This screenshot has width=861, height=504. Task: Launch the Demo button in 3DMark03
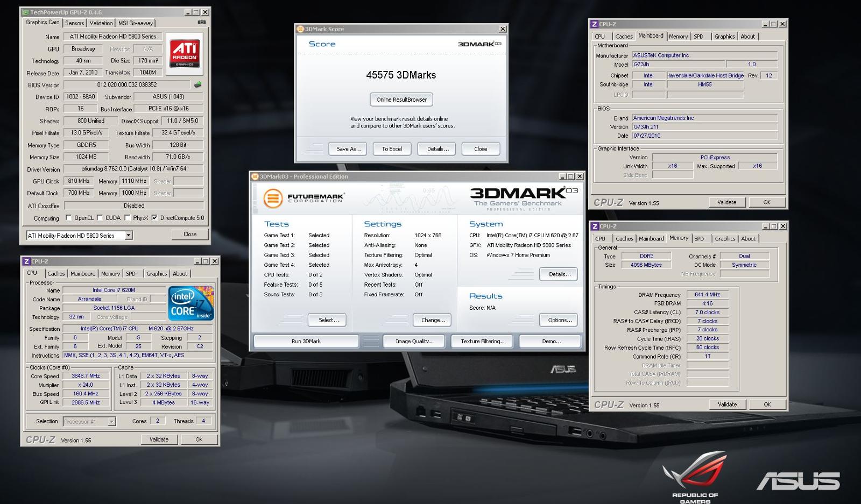(551, 341)
